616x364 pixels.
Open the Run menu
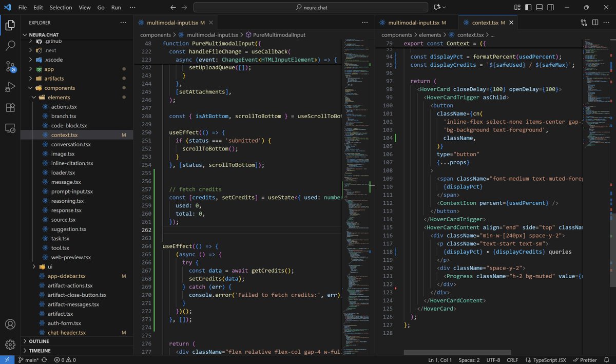(117, 8)
